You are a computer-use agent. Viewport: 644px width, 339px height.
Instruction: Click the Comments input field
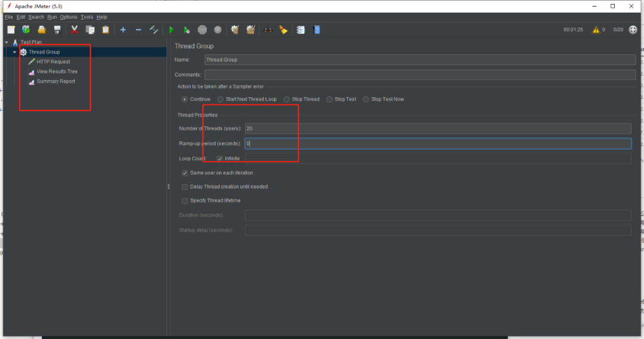pos(420,75)
